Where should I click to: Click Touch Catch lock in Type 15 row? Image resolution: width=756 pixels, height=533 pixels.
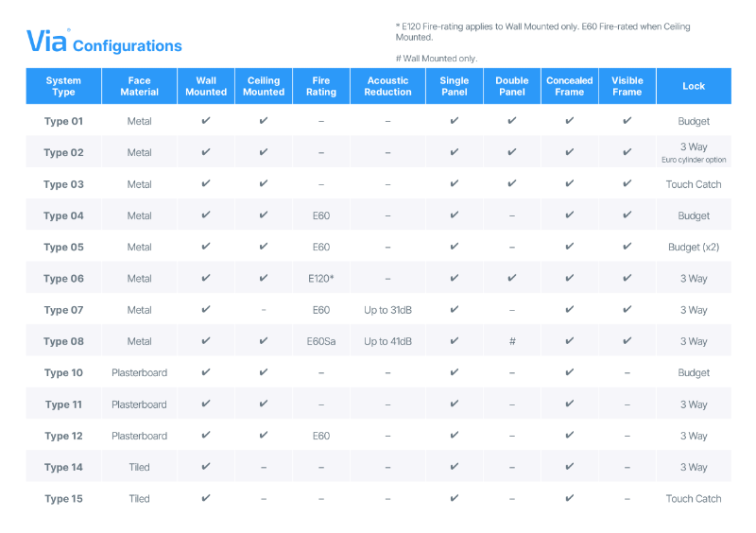coord(694,498)
